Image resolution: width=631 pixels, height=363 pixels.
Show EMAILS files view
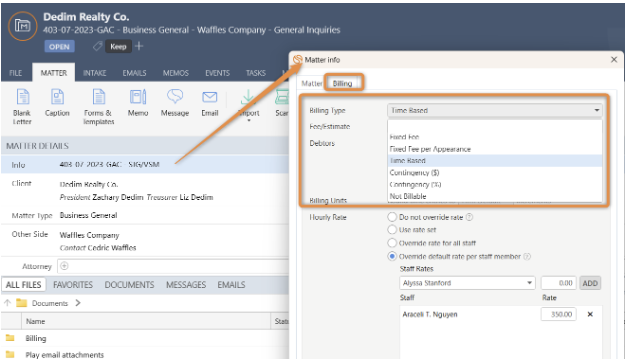231,285
